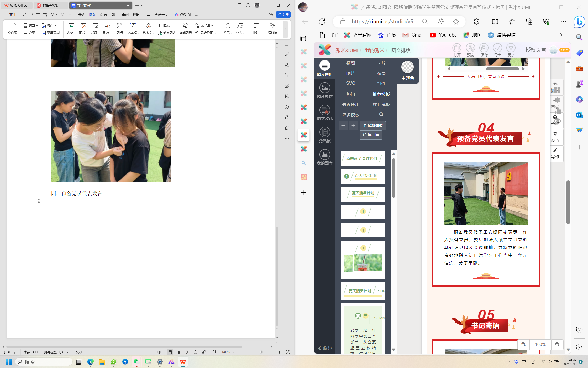Insert 超链接 hyperlink in WPS ribbon

272,29
